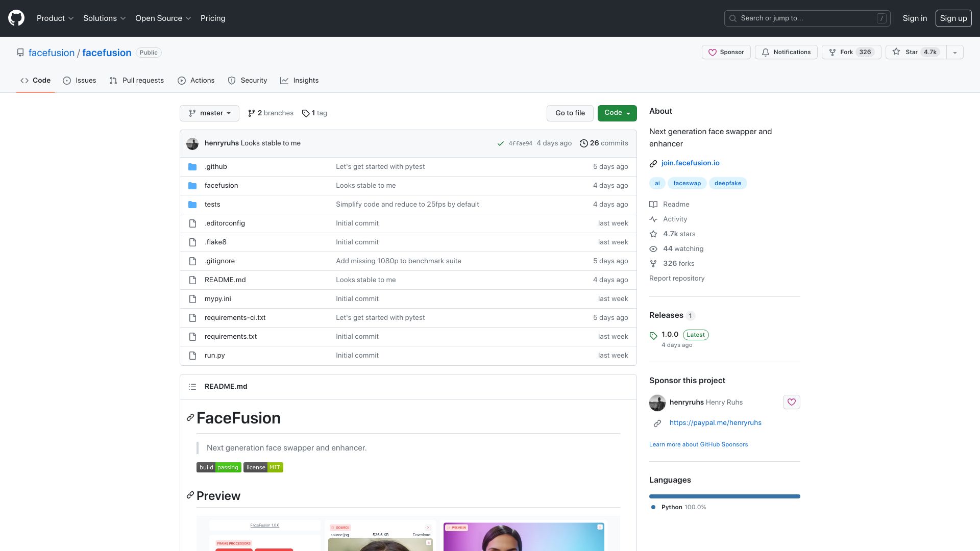Image resolution: width=980 pixels, height=551 pixels.
Task: Open the facefusion owner link
Action: click(52, 53)
